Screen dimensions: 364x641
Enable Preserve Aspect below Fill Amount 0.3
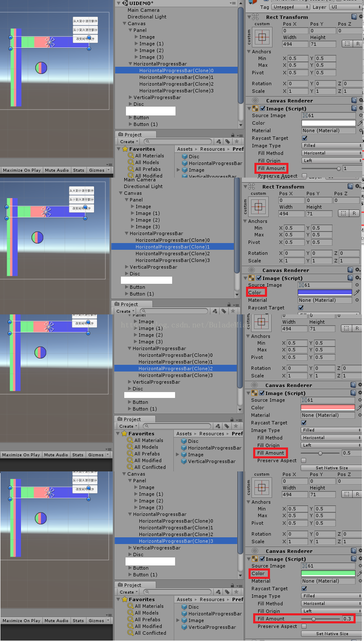pyautogui.click(x=304, y=626)
